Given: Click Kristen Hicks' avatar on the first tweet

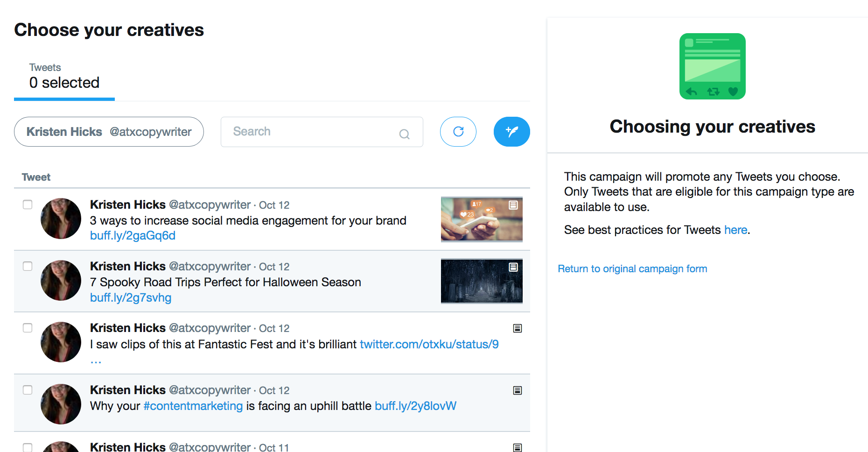Looking at the screenshot, I should pos(61,219).
